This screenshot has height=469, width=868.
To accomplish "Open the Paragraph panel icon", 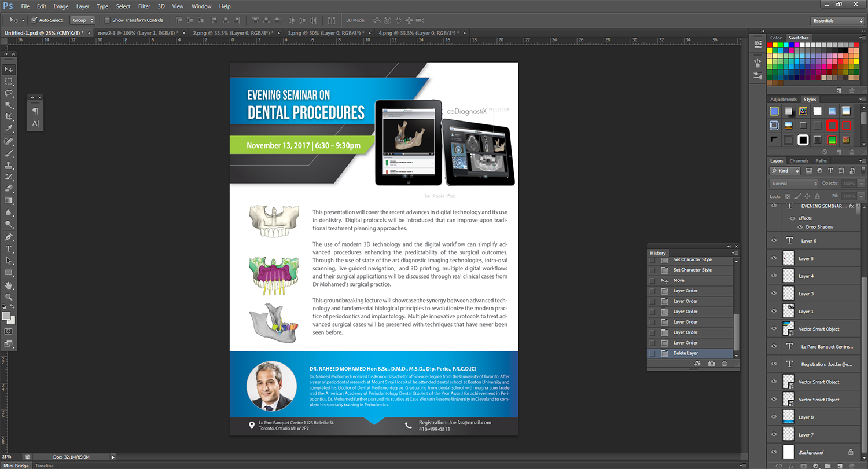I will (x=35, y=111).
